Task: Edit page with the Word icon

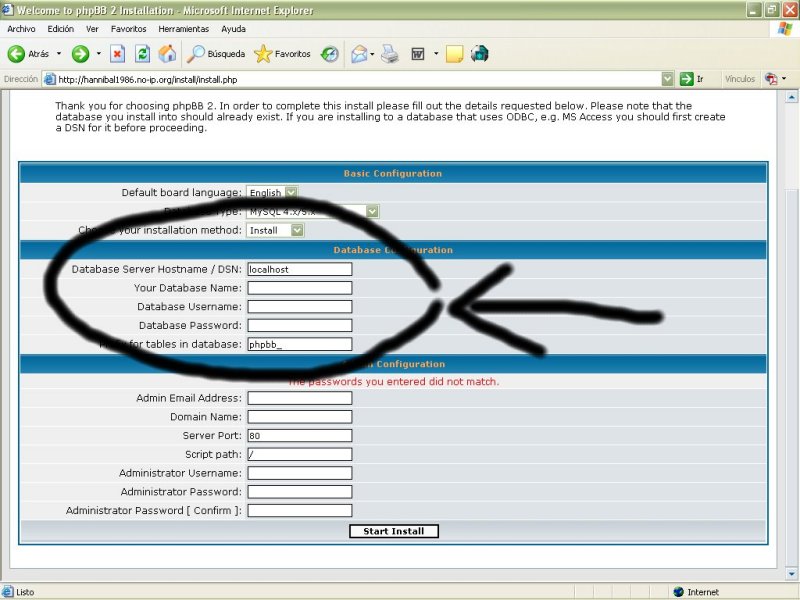Action: coord(418,54)
